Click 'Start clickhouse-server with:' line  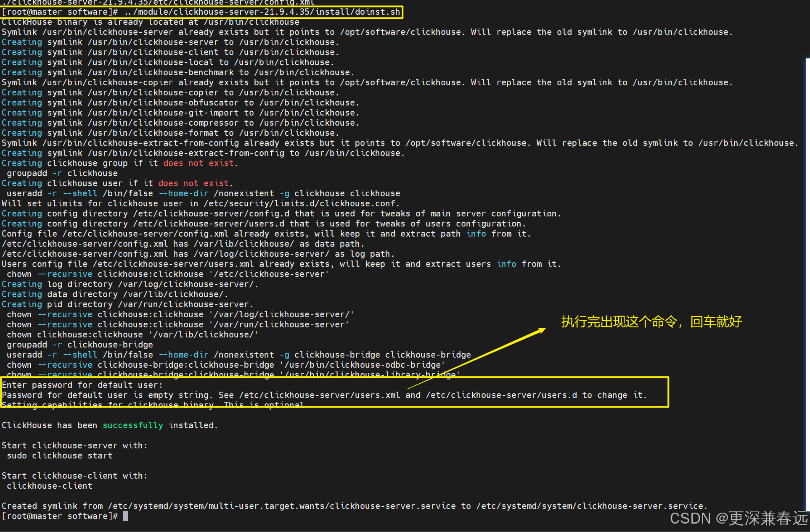click(x=75, y=445)
